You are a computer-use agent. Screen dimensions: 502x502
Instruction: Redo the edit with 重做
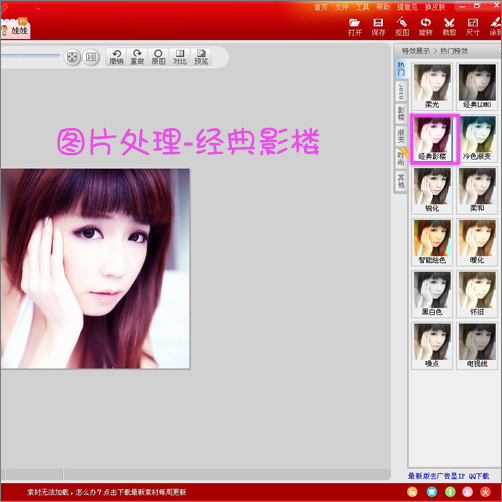137,57
